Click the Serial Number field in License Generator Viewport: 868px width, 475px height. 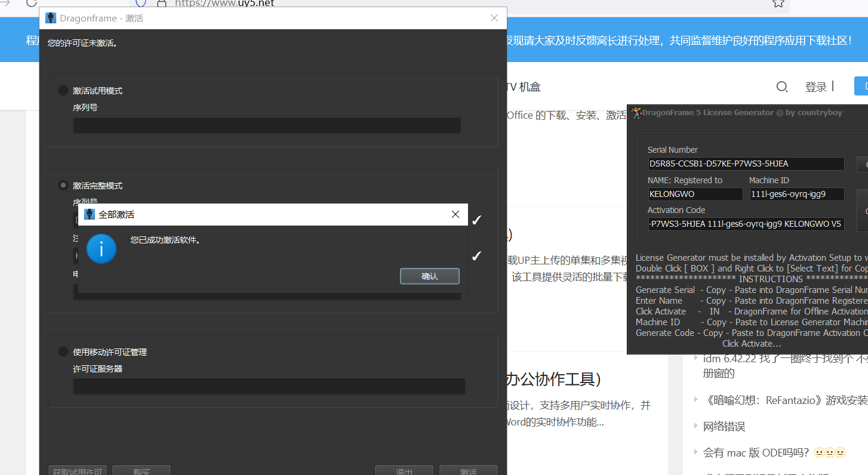point(746,164)
